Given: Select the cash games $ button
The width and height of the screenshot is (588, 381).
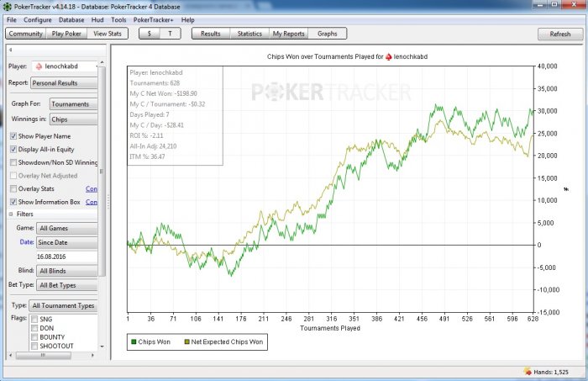Looking at the screenshot, I should (x=150, y=34).
